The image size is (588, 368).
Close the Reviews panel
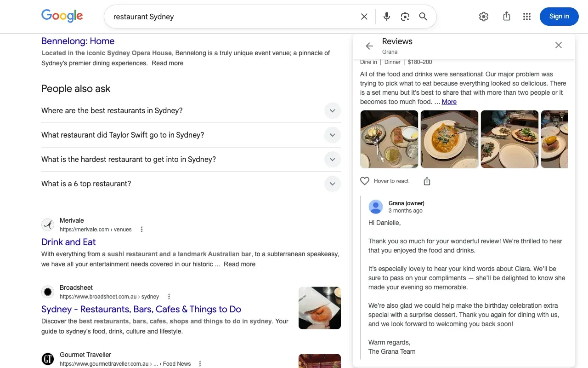click(x=559, y=45)
